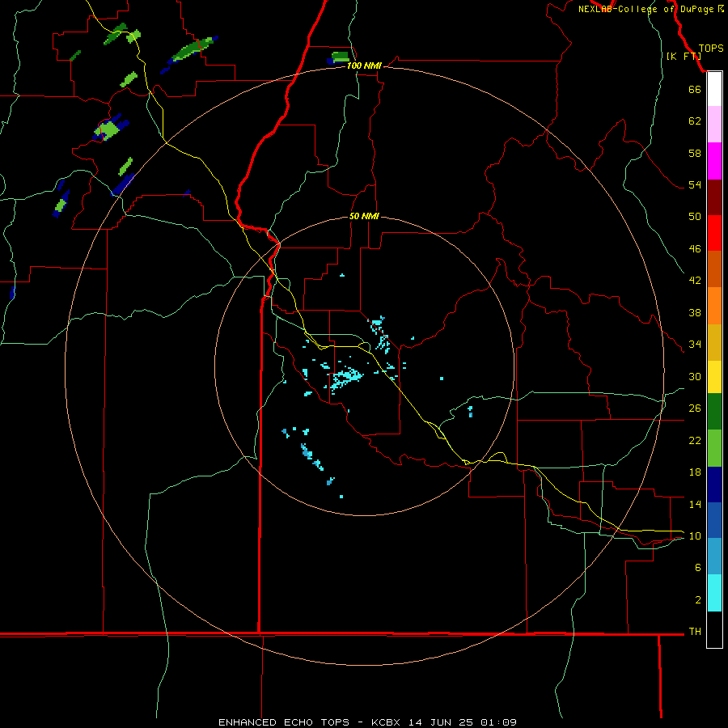Click the '50 NMI' range ring label

pyautogui.click(x=364, y=216)
